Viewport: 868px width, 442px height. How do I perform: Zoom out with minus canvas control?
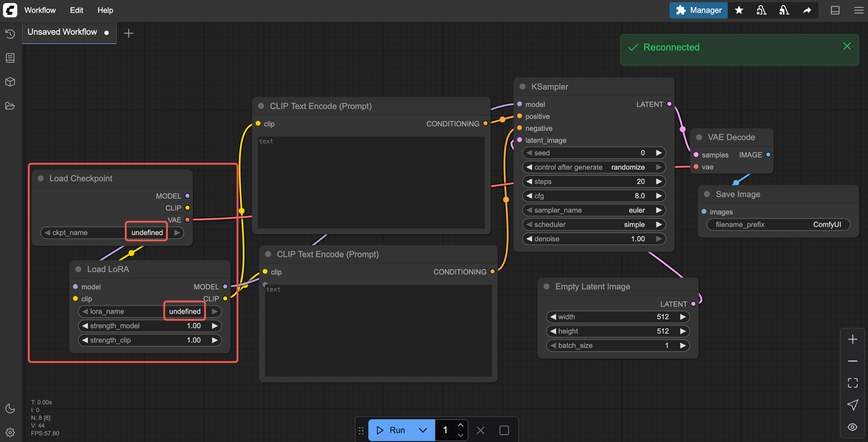852,361
